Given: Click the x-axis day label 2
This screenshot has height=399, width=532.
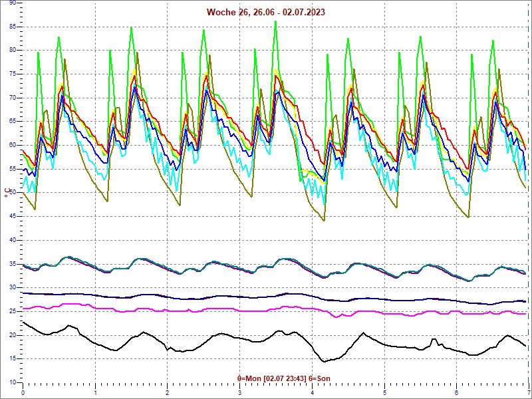Looking at the screenshot, I should (168, 393).
